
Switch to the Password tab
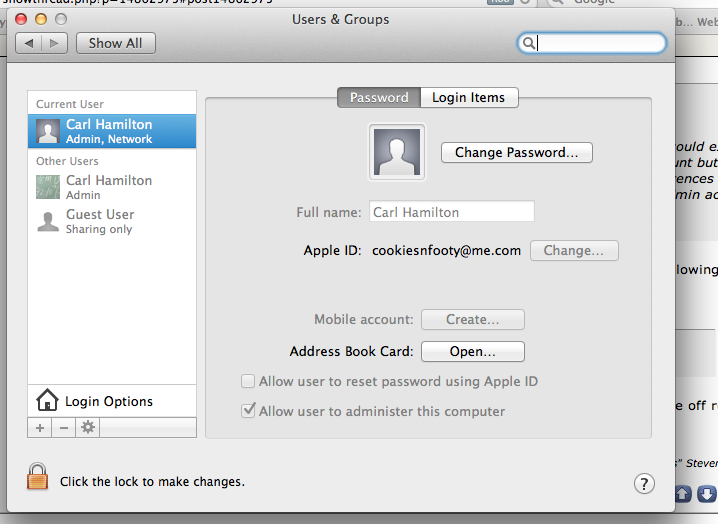point(379,98)
